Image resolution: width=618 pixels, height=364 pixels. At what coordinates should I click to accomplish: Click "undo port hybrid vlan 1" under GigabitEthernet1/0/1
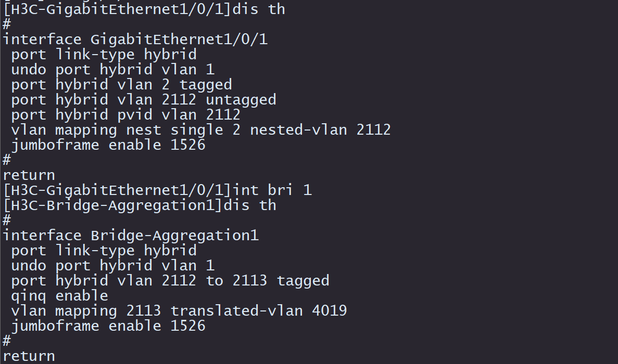coord(112,70)
